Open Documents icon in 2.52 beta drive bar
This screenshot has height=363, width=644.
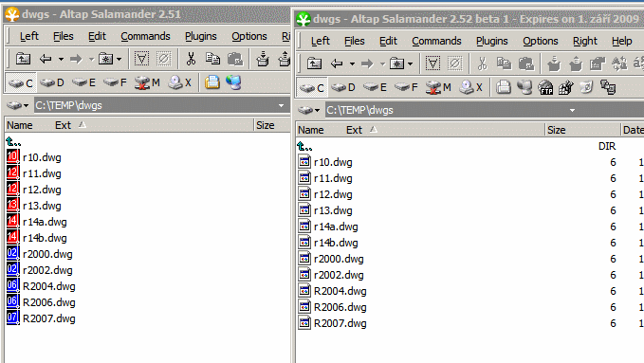[x=504, y=87]
